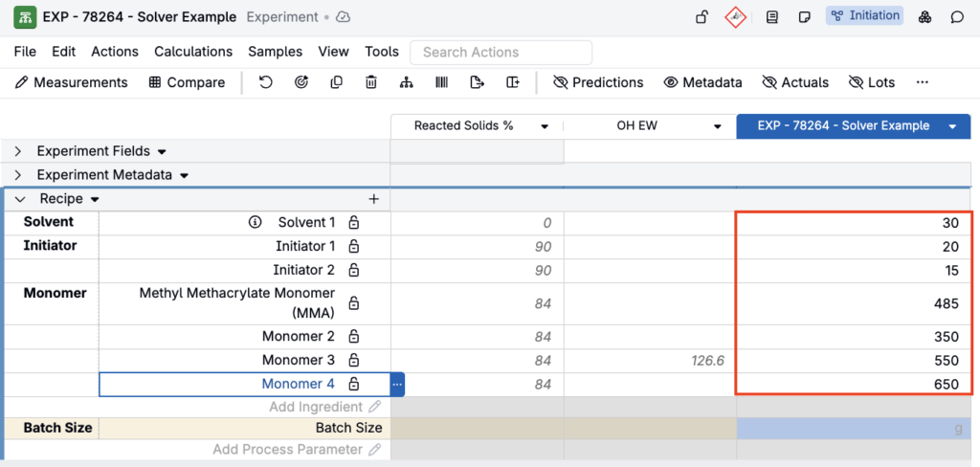Expand the Experiment Metadata section chevron

[x=18, y=175]
